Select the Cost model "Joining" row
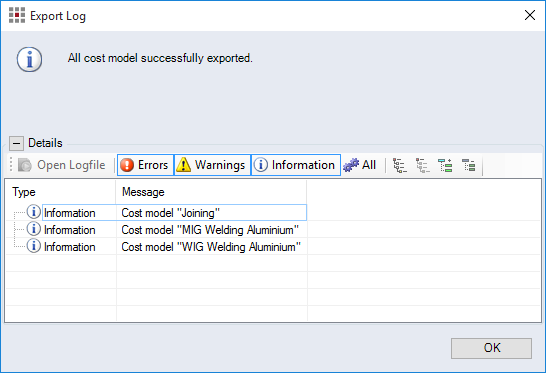Image resolution: width=546 pixels, height=373 pixels. pyautogui.click(x=174, y=212)
